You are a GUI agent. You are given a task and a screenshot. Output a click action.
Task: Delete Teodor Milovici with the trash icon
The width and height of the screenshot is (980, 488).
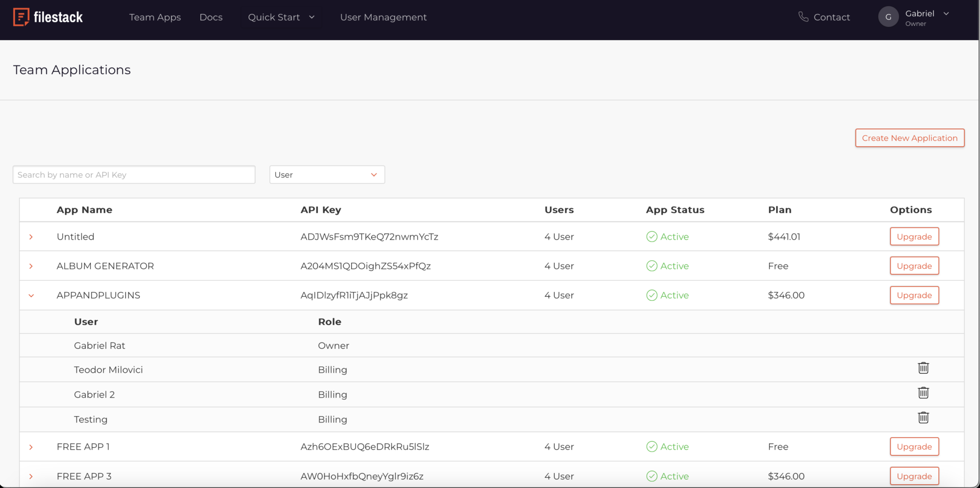tap(924, 368)
